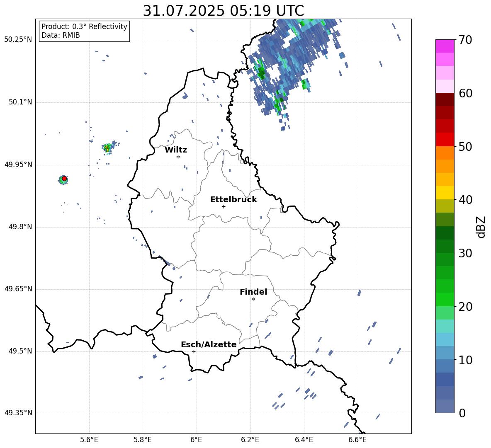
Task: Click the 49.35°N latitude label
Action: (18, 413)
